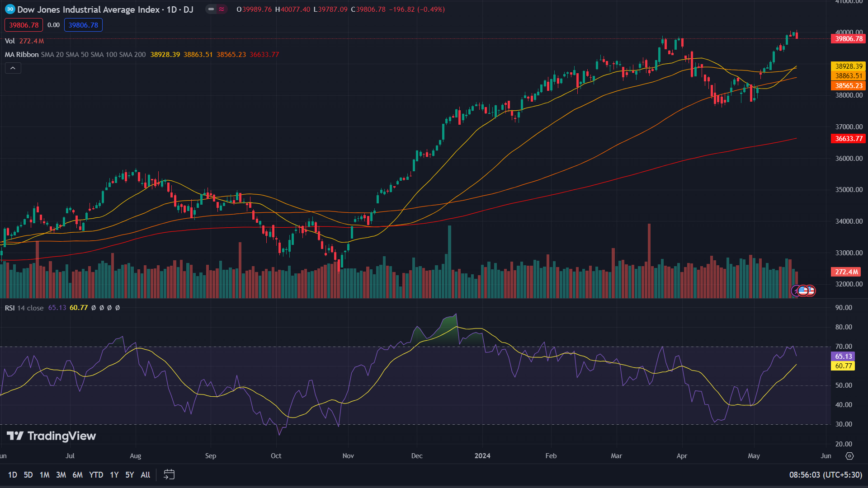Click the Dow Jones '30' symbol logo
The image size is (868, 488).
(10, 9)
